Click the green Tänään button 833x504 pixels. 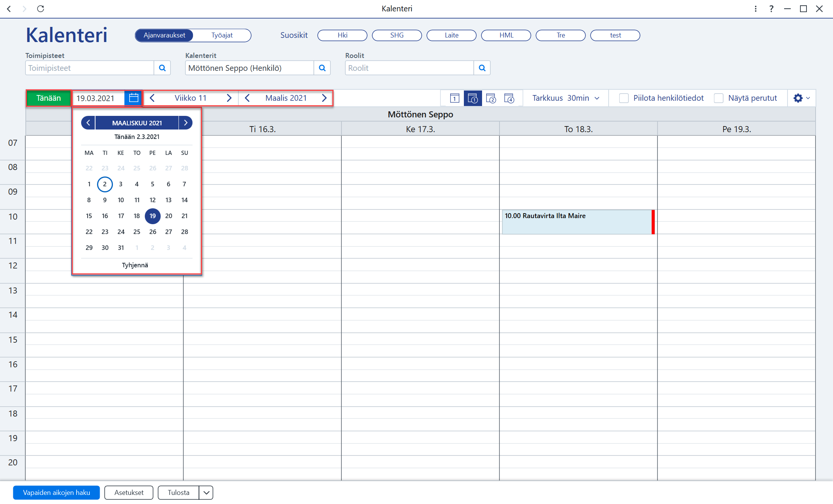[49, 98]
